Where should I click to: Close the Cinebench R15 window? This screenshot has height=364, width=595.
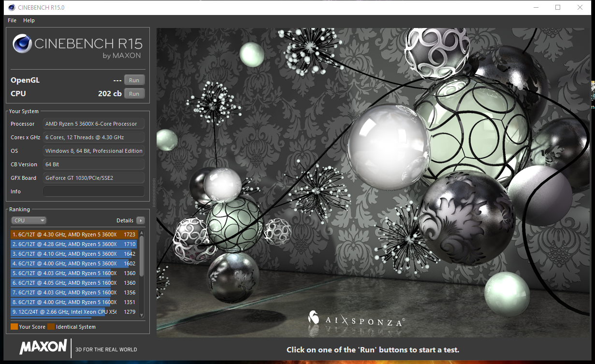(x=580, y=7)
